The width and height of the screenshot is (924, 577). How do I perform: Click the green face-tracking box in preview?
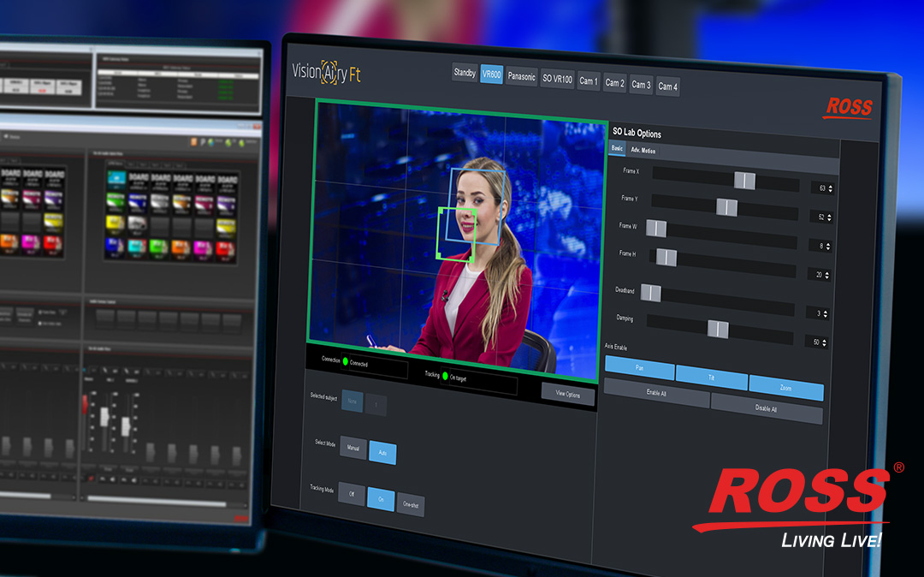(455, 234)
